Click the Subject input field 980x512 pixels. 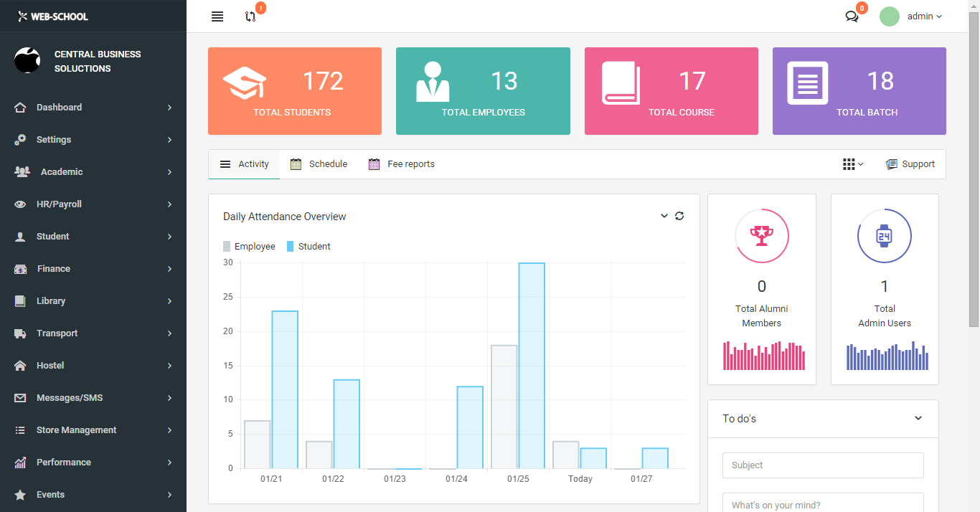click(822, 465)
